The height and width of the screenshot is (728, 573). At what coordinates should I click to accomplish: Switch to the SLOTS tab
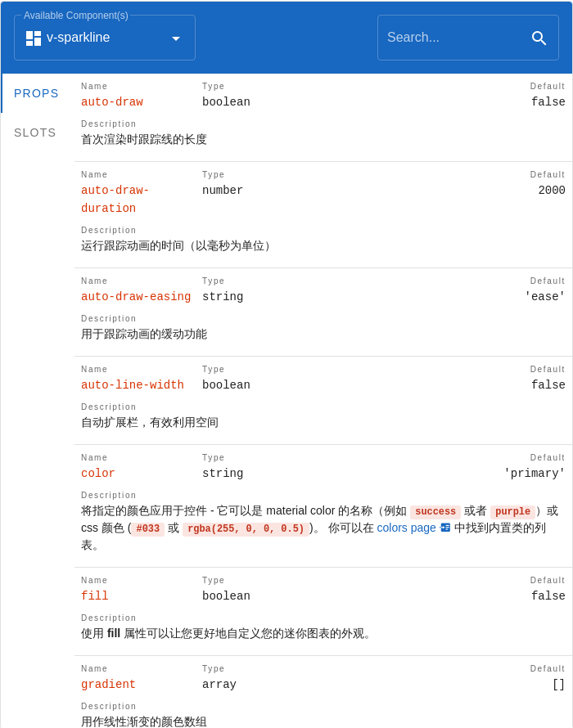[x=34, y=133]
